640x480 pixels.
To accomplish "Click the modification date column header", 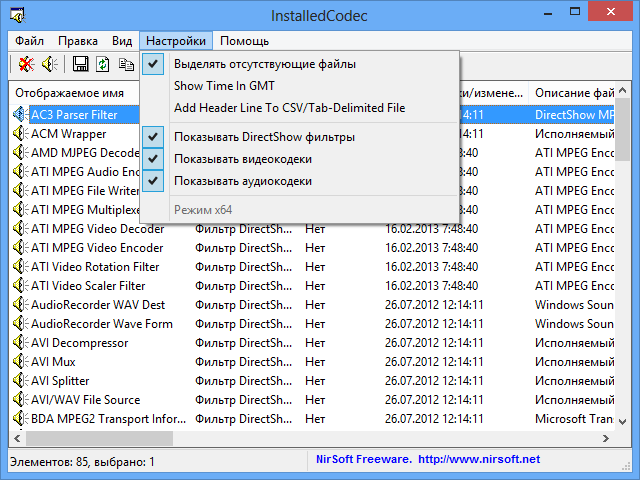I will click(493, 93).
